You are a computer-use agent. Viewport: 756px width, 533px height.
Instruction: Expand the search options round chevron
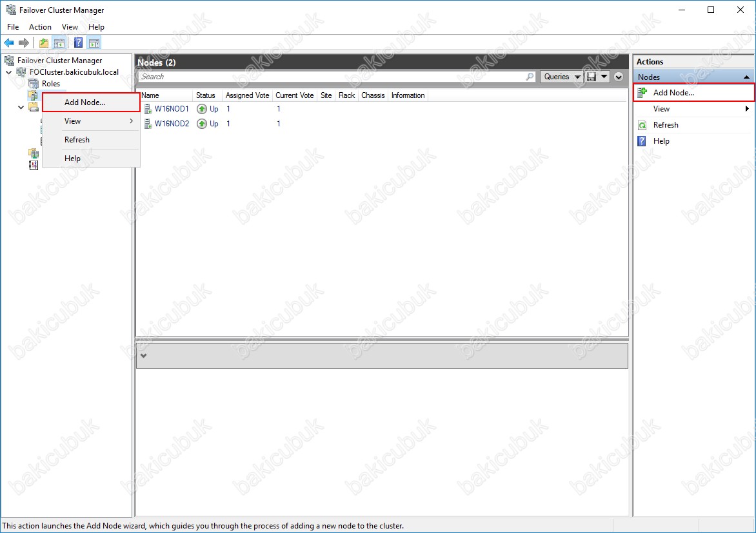[x=619, y=77]
